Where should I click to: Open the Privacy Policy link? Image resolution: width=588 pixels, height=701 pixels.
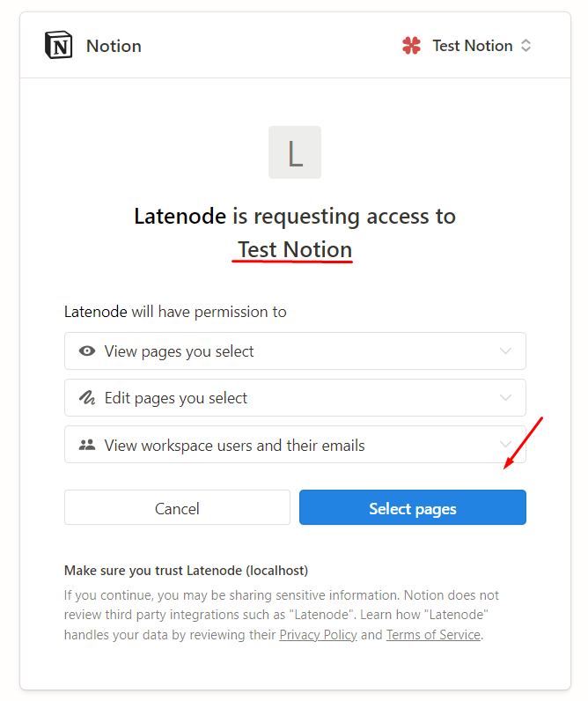click(x=318, y=635)
